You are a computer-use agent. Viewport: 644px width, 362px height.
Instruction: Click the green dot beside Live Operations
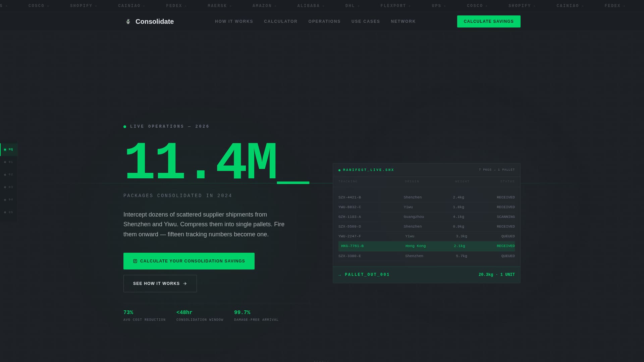pyautogui.click(x=125, y=127)
